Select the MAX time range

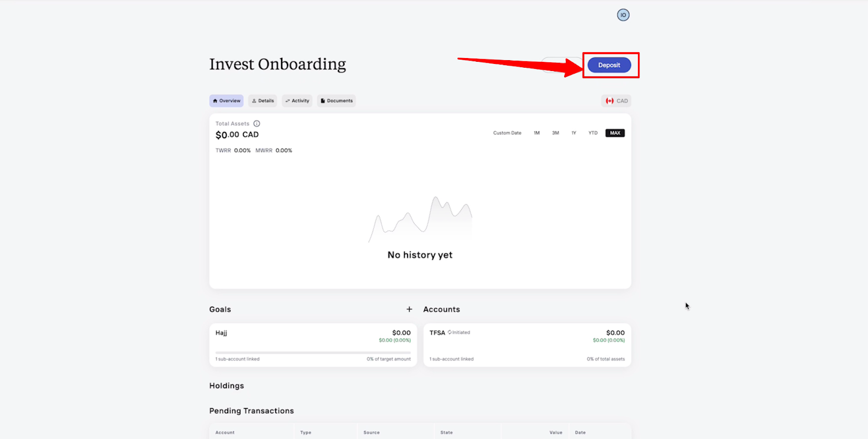[615, 133]
